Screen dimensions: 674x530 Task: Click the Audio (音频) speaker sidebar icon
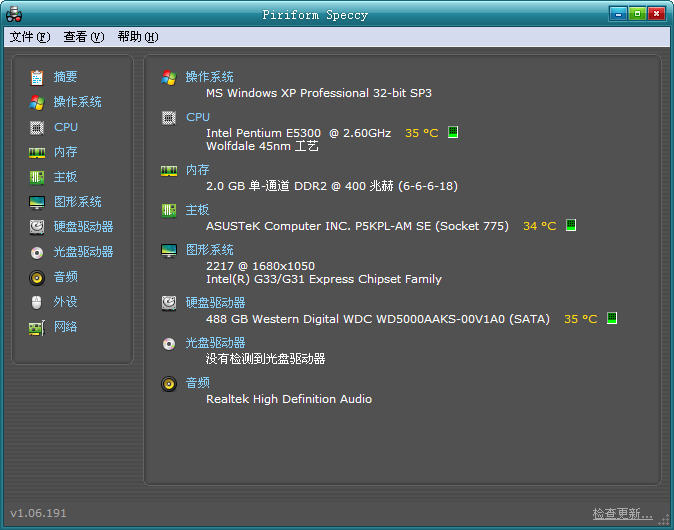37,277
